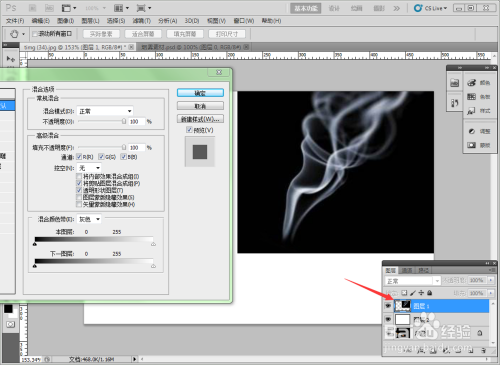Open the Filter (T) menu
This screenshot has width=500, height=365.
click(x=142, y=21)
